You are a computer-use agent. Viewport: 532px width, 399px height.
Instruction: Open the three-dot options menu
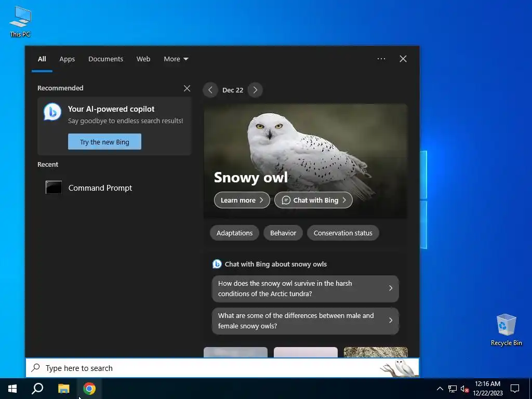381,59
